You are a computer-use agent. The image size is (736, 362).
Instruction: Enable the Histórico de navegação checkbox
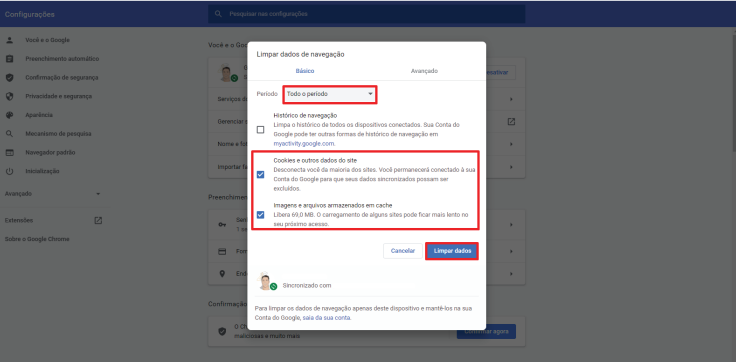pyautogui.click(x=261, y=130)
